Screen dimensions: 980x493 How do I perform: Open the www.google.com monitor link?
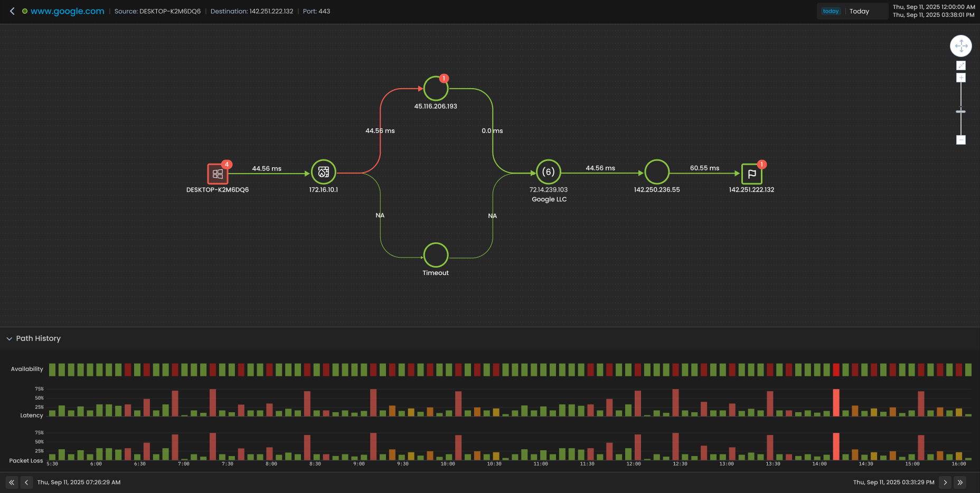(x=67, y=11)
